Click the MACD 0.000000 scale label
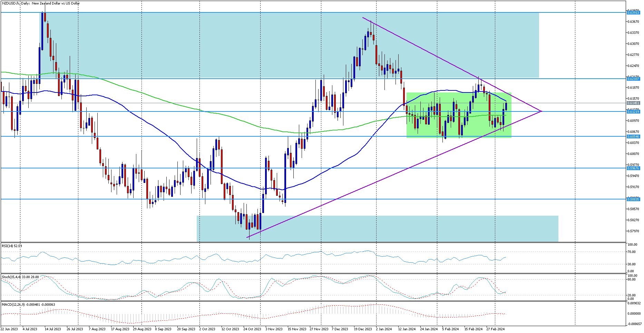The width and height of the screenshot is (644, 333). (x=634, y=314)
